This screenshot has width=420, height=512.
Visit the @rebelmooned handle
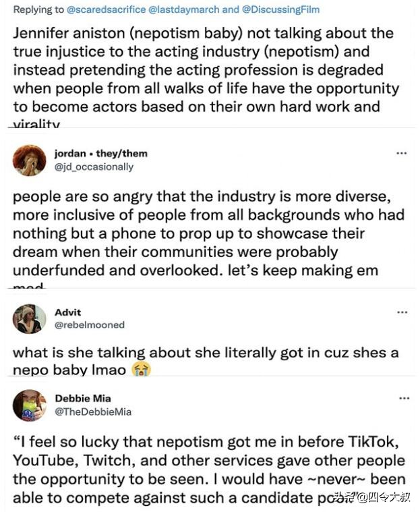[x=89, y=324]
